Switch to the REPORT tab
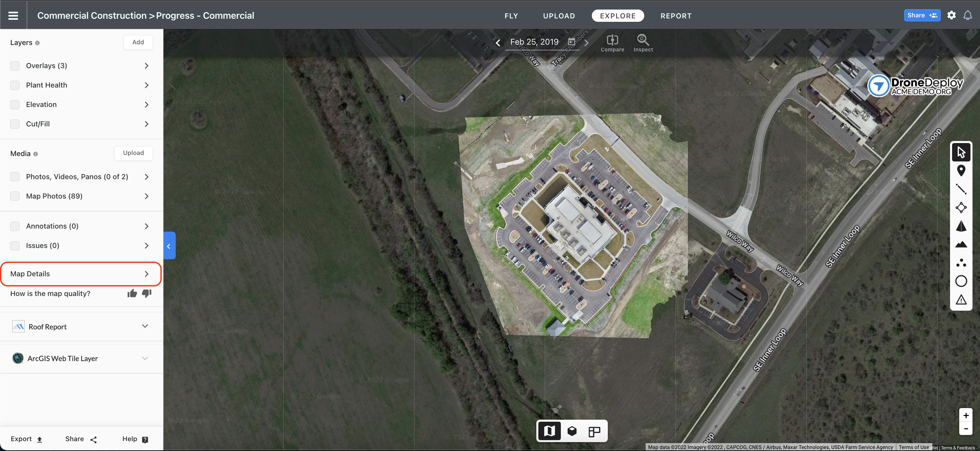980x451 pixels. click(x=676, y=16)
